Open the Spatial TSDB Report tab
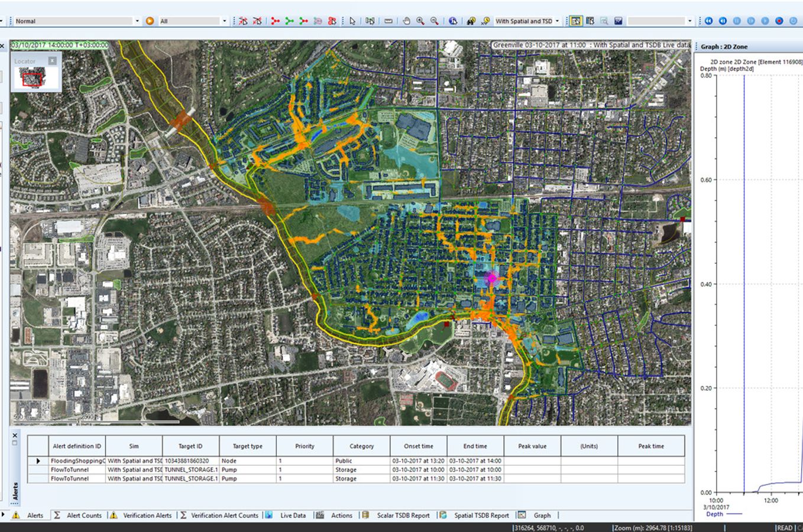The image size is (803, 532). [x=481, y=515]
